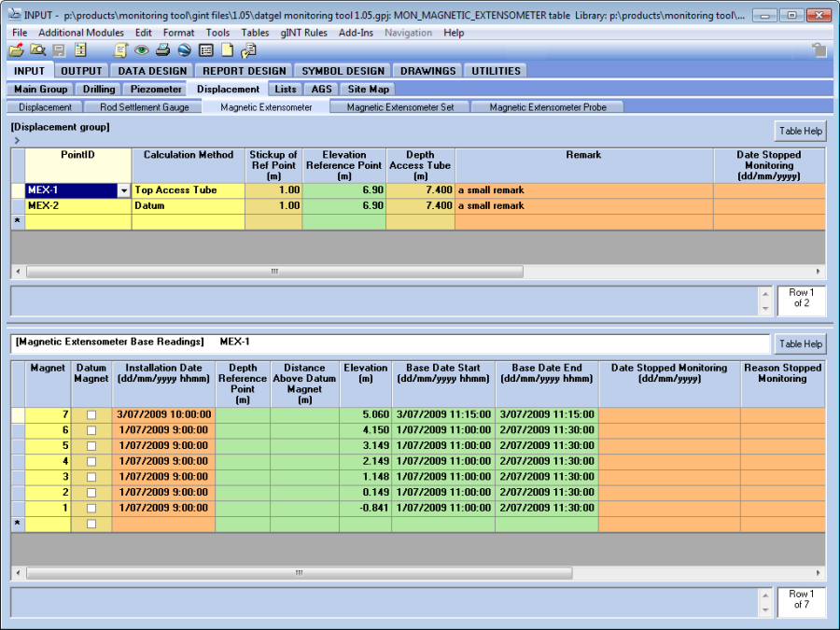Click the blue globe toolbar icon
This screenshot has height=630, width=840.
click(184, 50)
